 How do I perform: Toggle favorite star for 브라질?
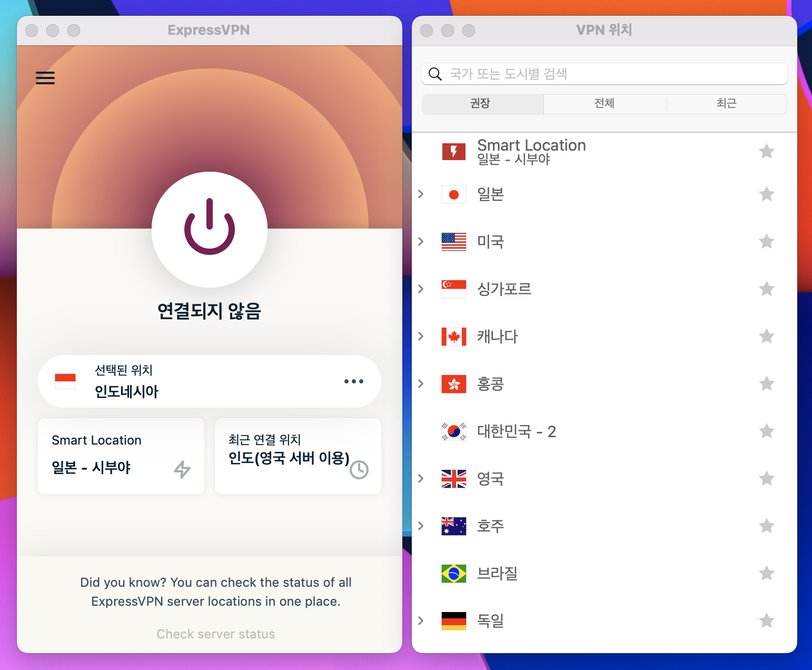767,573
